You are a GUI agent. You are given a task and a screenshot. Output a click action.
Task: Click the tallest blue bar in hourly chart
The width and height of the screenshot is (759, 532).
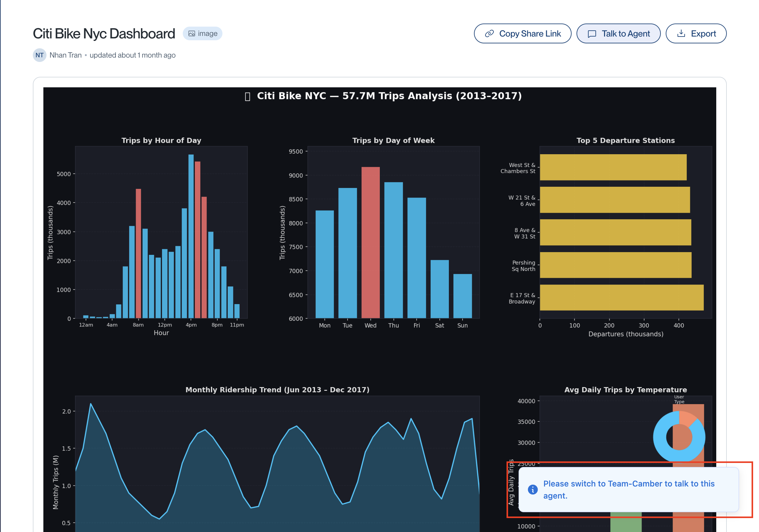click(x=191, y=236)
